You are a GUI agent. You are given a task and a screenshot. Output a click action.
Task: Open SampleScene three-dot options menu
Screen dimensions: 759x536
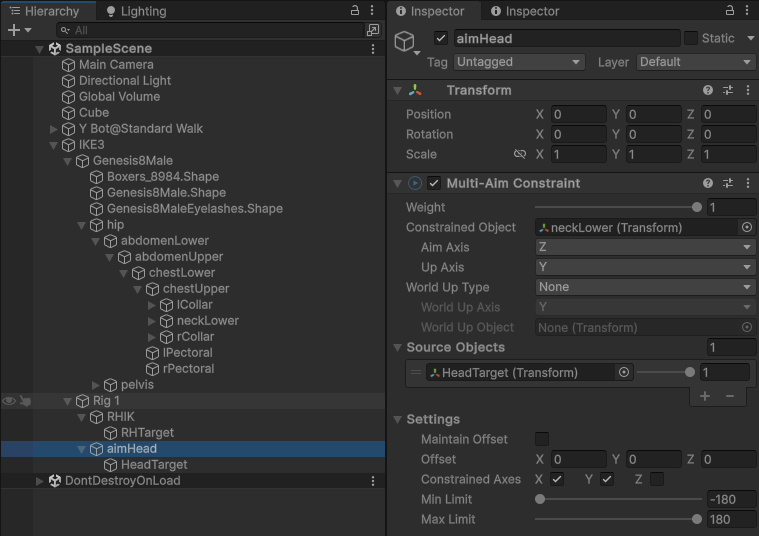[x=373, y=49]
